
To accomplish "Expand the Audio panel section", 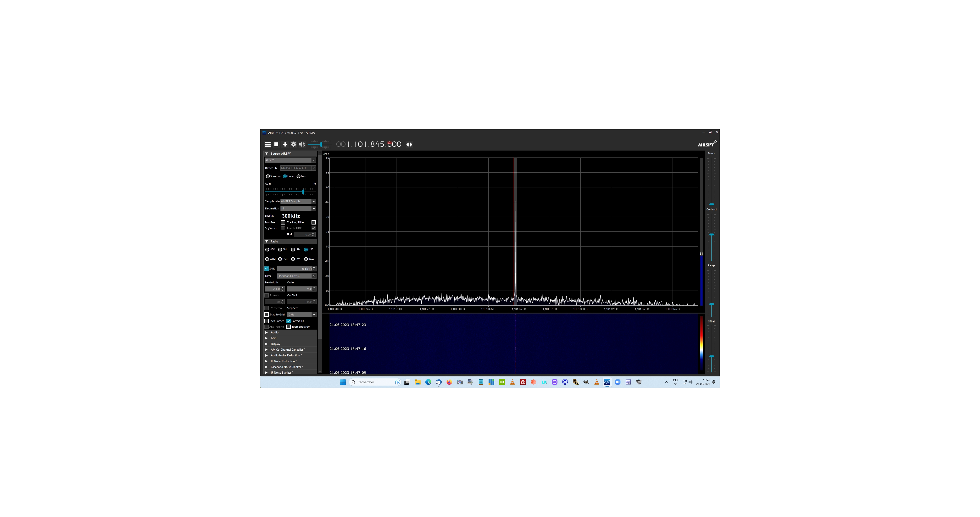I will [x=275, y=332].
